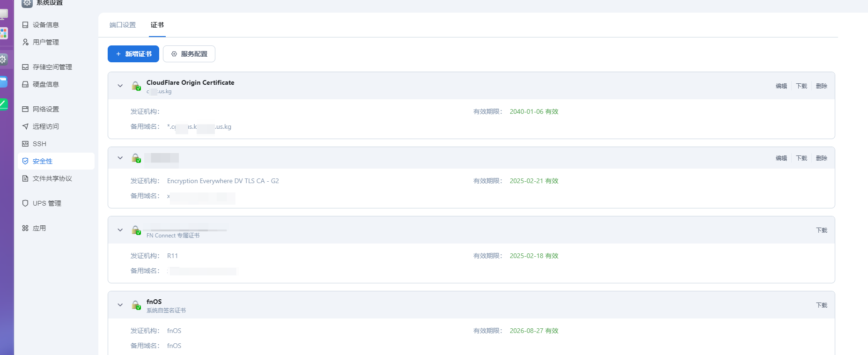Switch to the 端口设置 tab
Viewport: 868px width, 355px height.
[123, 25]
